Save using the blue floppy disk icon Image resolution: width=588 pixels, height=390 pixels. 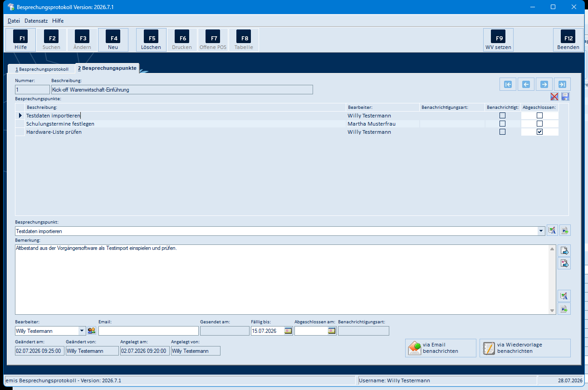[x=565, y=97]
